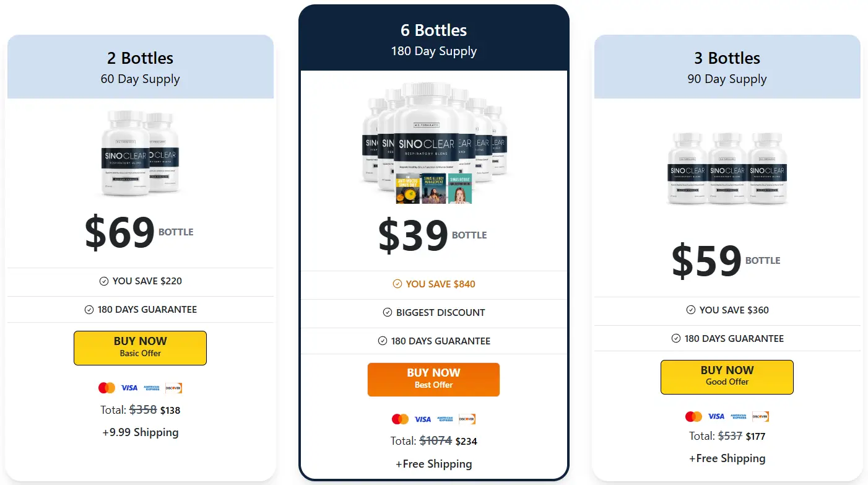Viewport: 868px width, 485px height.
Task: Click the American Express icon under Good Offer
Action: tap(737, 416)
